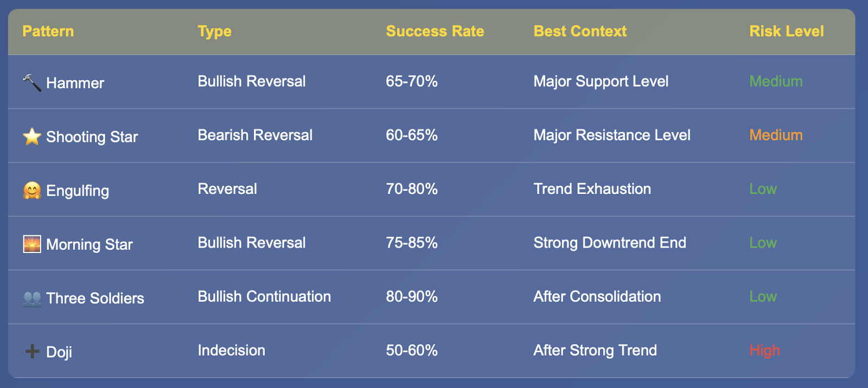Image resolution: width=868 pixels, height=388 pixels.
Task: Click the Trend Exhaustion context cell
Action: pyautogui.click(x=592, y=189)
